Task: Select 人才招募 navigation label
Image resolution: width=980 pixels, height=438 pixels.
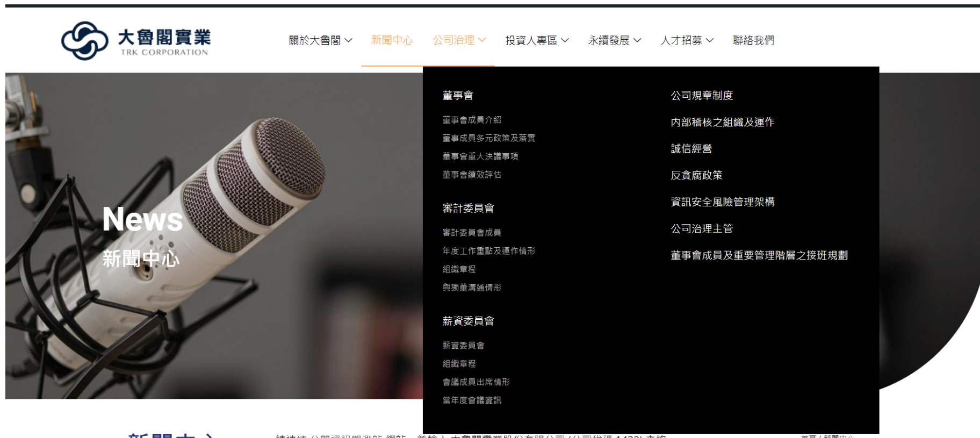Action: (x=681, y=40)
